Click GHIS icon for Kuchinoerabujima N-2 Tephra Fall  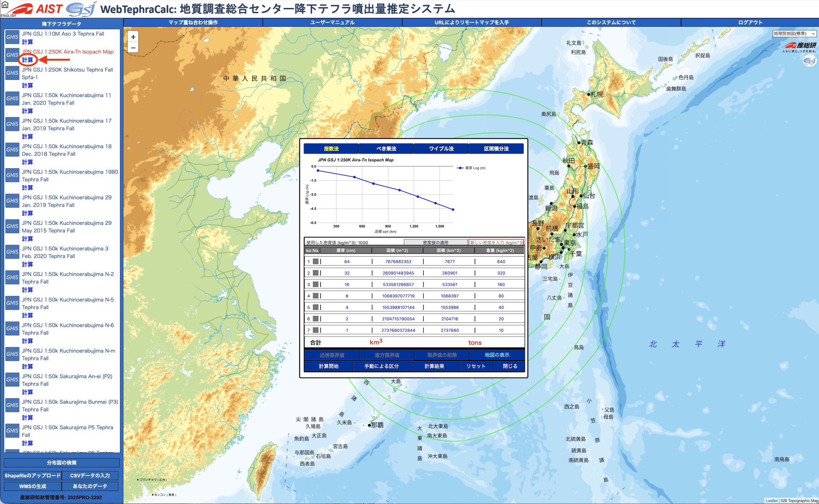12,278
